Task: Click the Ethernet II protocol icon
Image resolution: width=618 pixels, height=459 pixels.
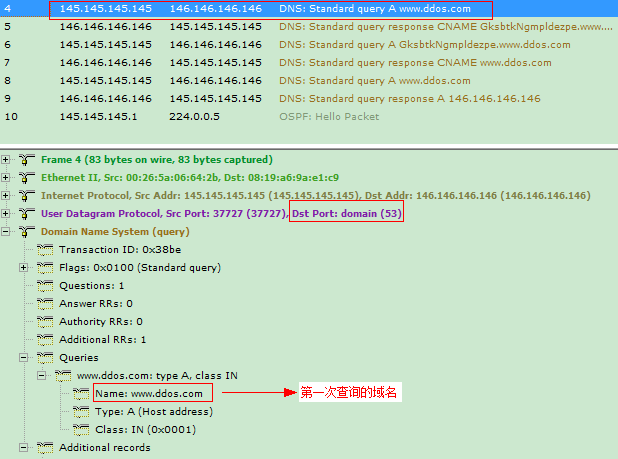Action: (26, 178)
